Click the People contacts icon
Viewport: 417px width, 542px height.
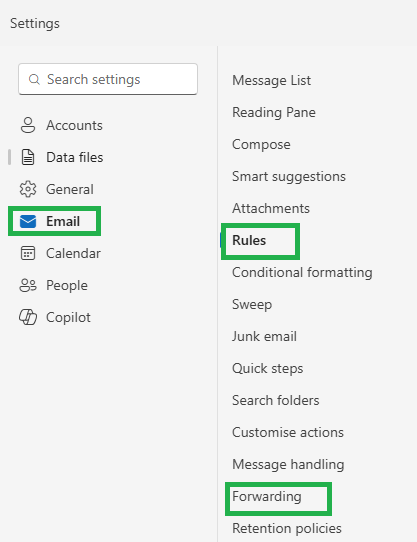coord(28,286)
